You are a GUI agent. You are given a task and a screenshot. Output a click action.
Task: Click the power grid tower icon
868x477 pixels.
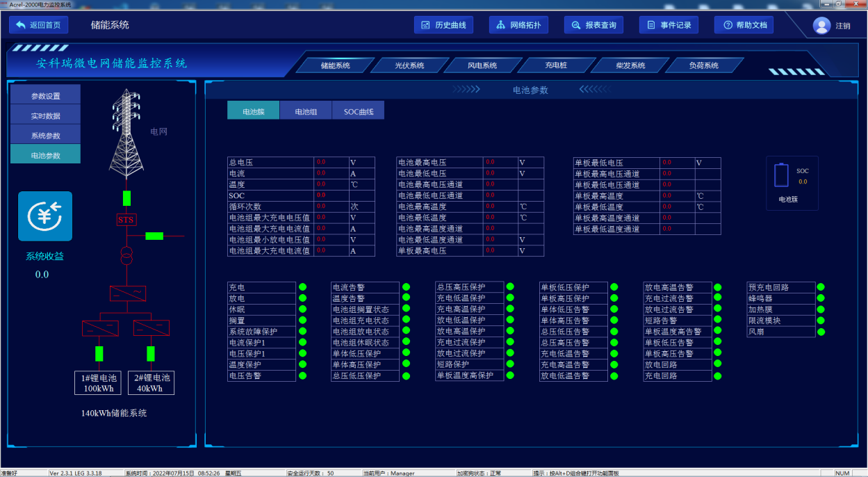click(126, 134)
